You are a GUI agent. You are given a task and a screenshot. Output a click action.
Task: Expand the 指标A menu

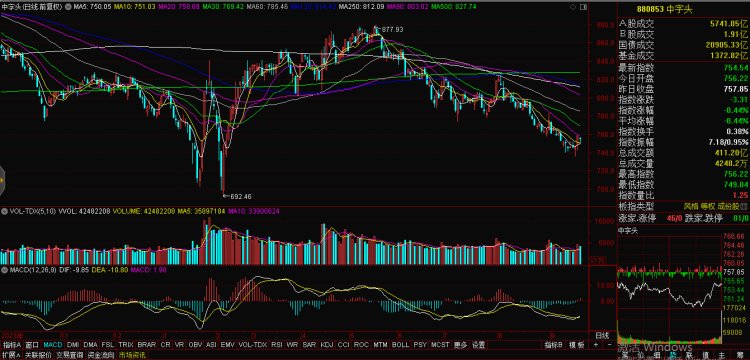coord(12,345)
